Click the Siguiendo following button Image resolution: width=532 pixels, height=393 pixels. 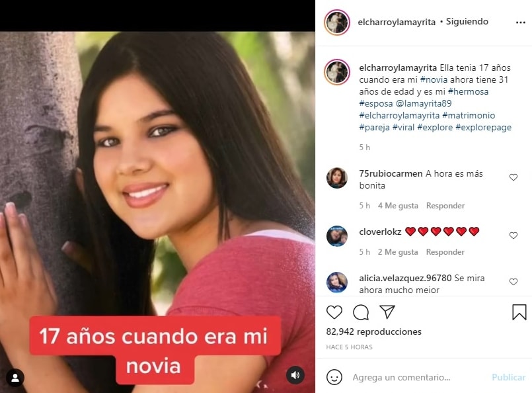click(x=467, y=21)
